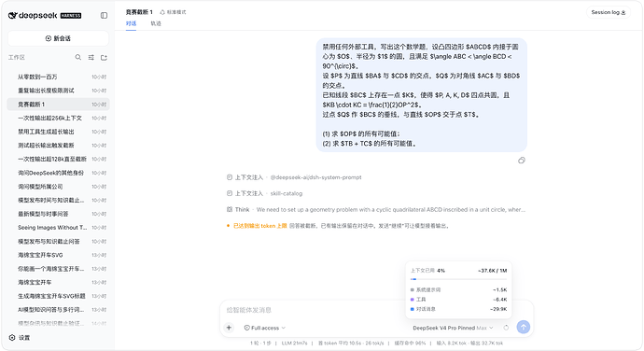Click the 工作区 section label
This screenshot has height=351, width=644.
pos(17,58)
